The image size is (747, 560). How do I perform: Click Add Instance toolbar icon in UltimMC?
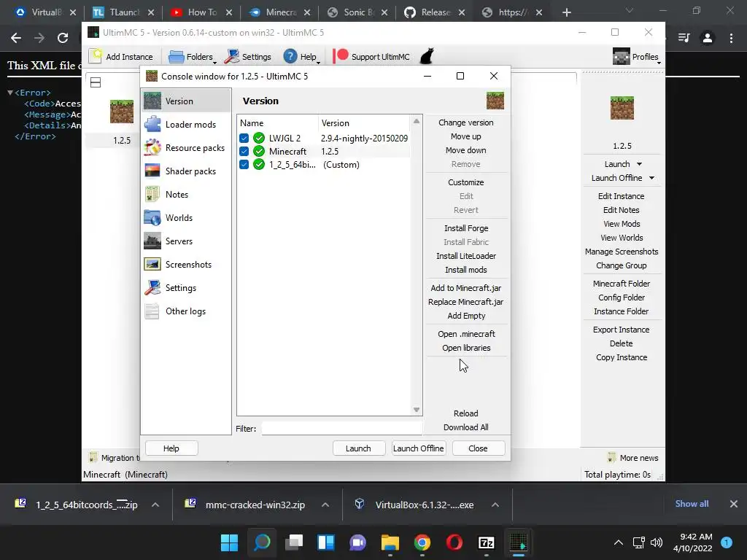tap(96, 56)
